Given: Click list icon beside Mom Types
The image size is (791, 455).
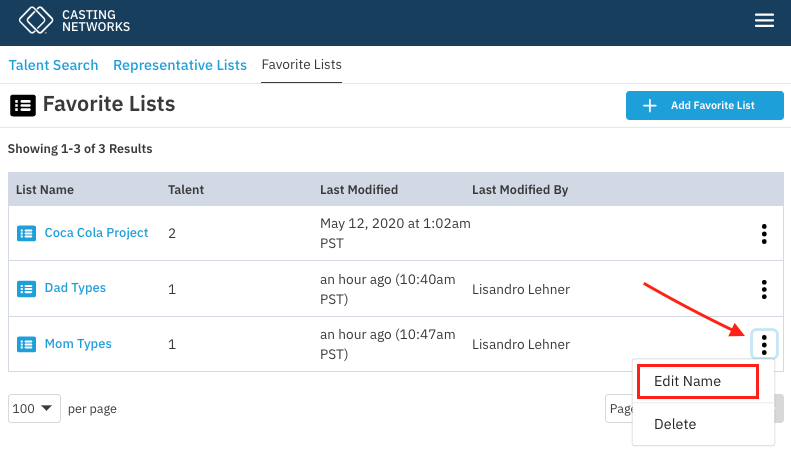Looking at the screenshot, I should click(26, 345).
